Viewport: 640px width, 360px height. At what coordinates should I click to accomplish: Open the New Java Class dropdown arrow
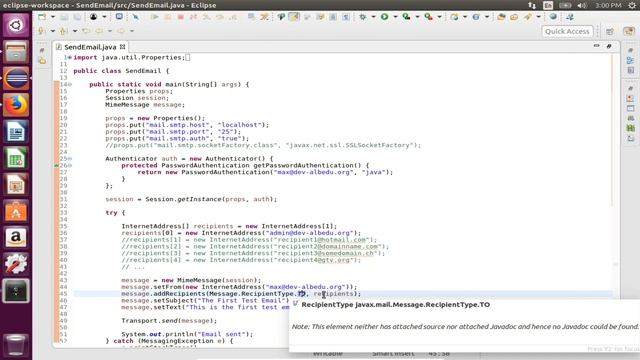click(x=487, y=17)
